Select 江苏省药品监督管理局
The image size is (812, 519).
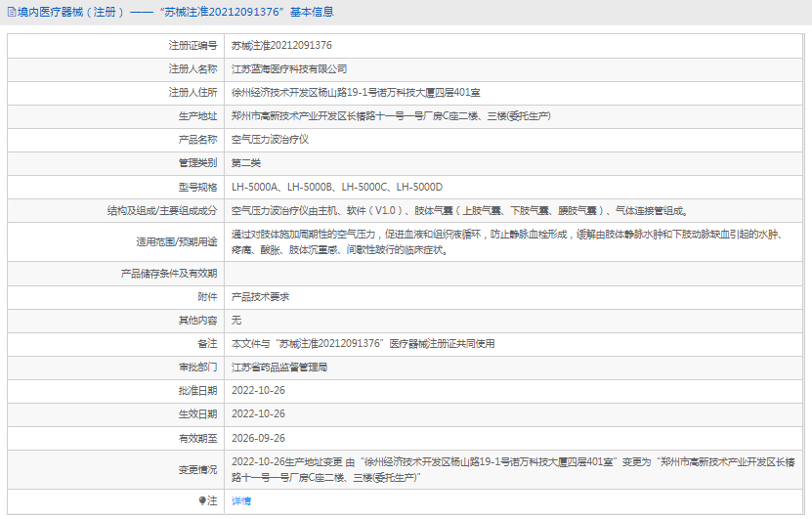(x=279, y=368)
